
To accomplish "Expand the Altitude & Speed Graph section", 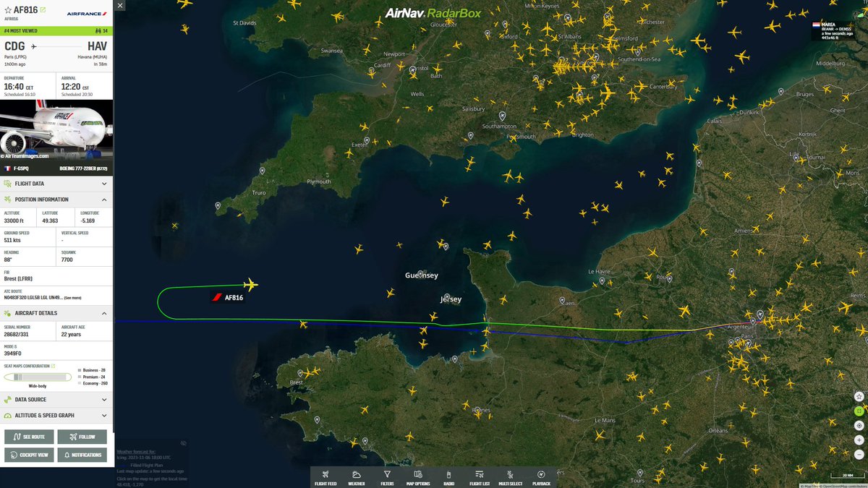I will 56,416.
